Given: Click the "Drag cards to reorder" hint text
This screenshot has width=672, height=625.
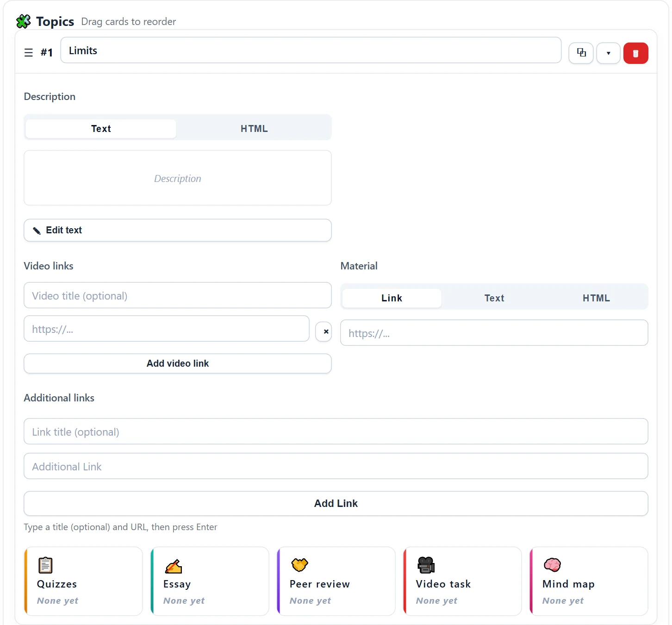Looking at the screenshot, I should [x=129, y=22].
